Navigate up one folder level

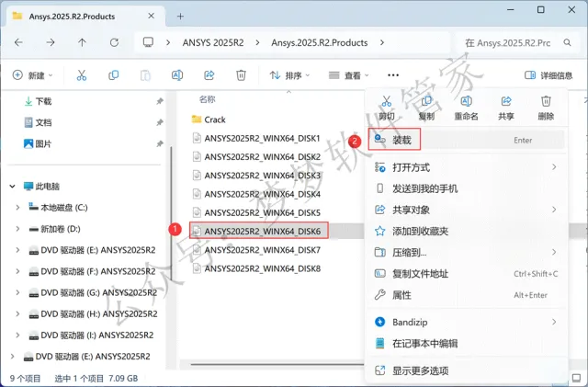(82, 42)
